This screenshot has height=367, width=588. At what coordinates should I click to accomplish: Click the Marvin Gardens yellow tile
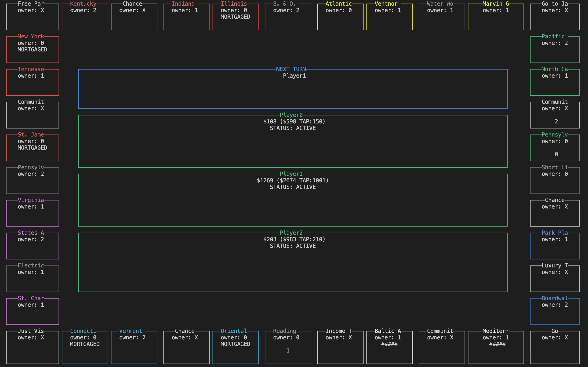[x=495, y=17]
